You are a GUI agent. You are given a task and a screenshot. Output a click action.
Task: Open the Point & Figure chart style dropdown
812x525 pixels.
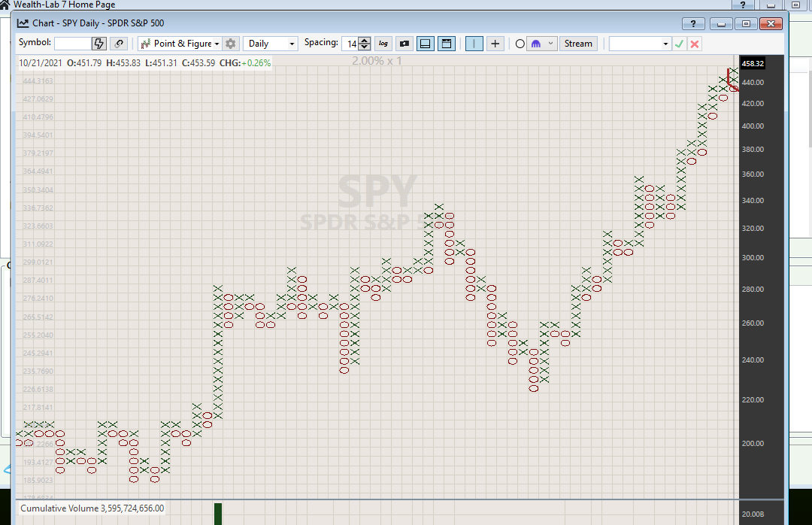180,44
